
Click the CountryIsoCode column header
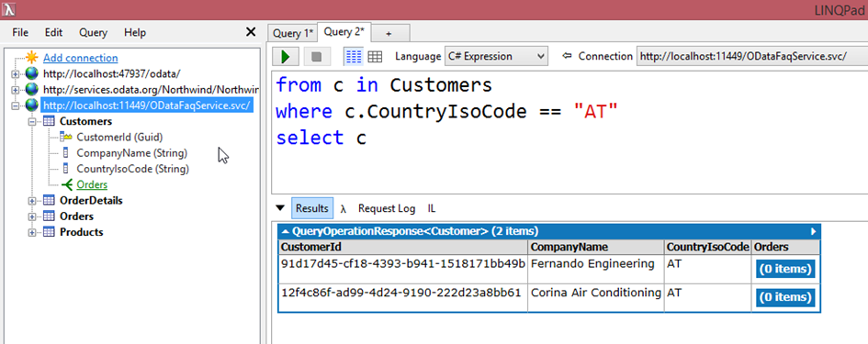pyautogui.click(x=708, y=247)
